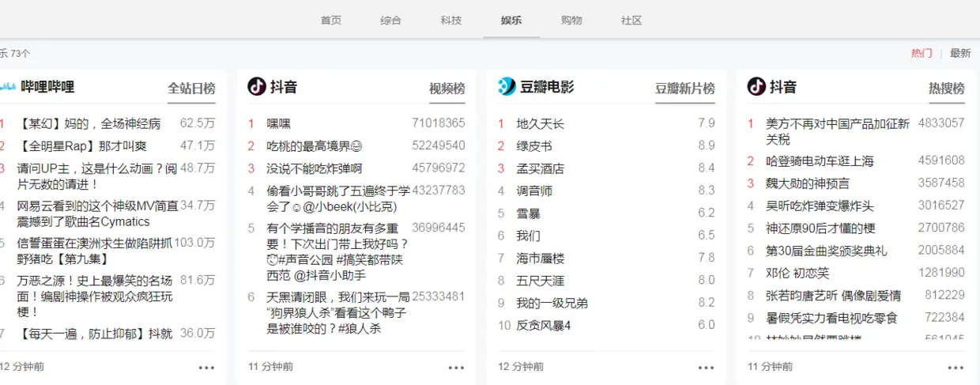
Task: Open '【全明星Rap】那才叫爽' video
Action: 82,146
